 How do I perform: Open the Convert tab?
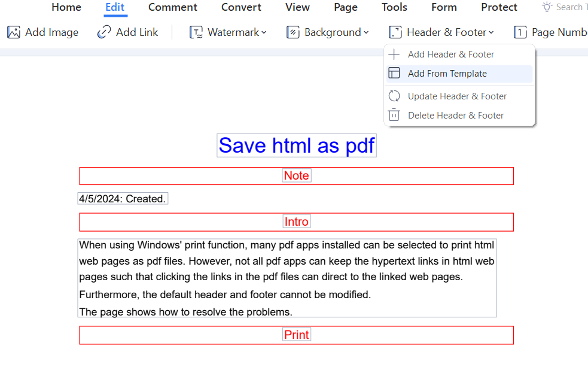241,7
